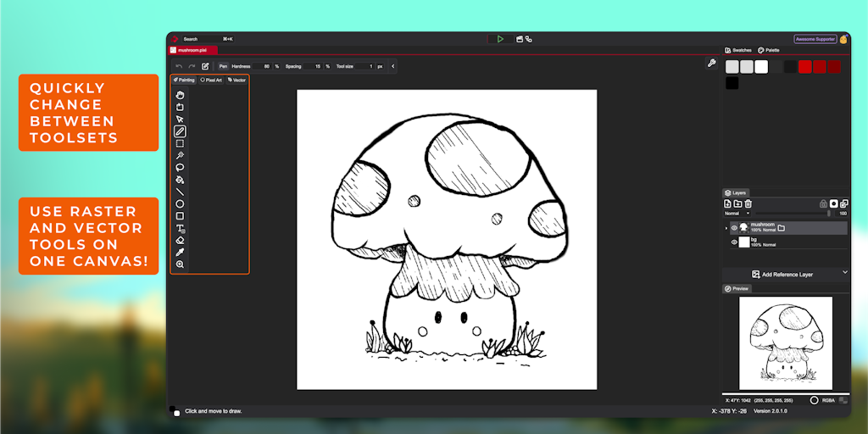Expand the Add Reference Layer chevron
The height and width of the screenshot is (434, 868).
click(x=844, y=273)
